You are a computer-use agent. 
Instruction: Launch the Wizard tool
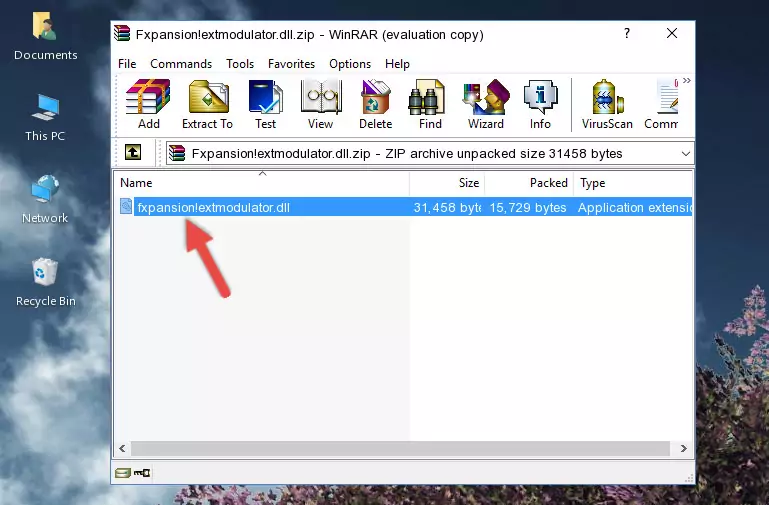click(x=486, y=104)
